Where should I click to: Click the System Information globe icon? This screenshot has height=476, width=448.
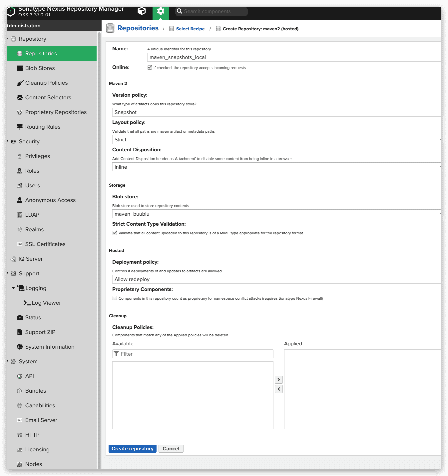(x=20, y=347)
